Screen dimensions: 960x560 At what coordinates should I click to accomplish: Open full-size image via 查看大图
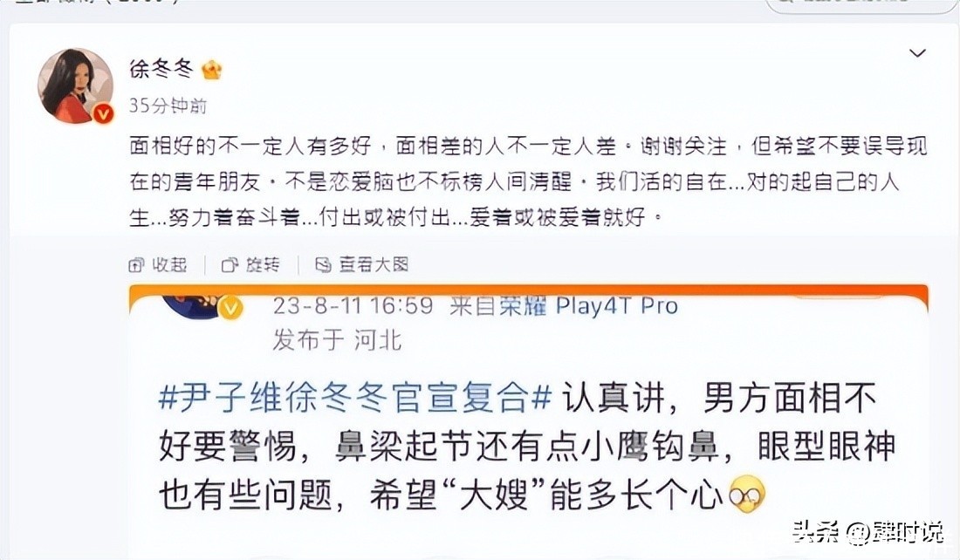pos(362,264)
